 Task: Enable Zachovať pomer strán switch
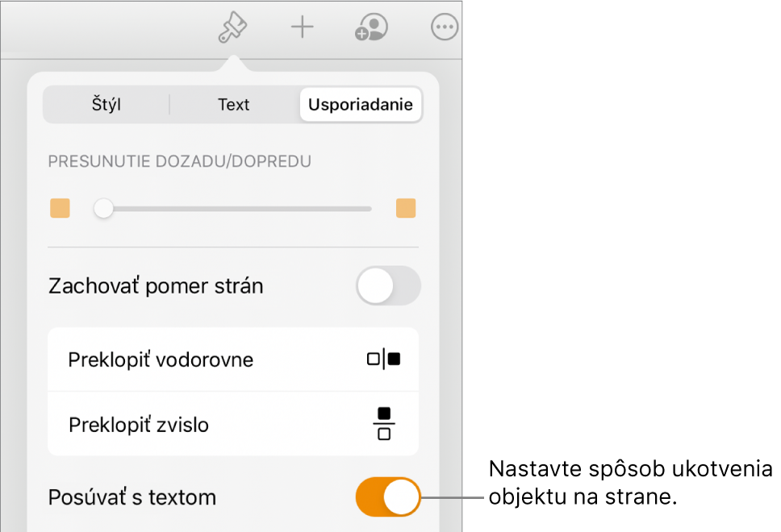[388, 286]
